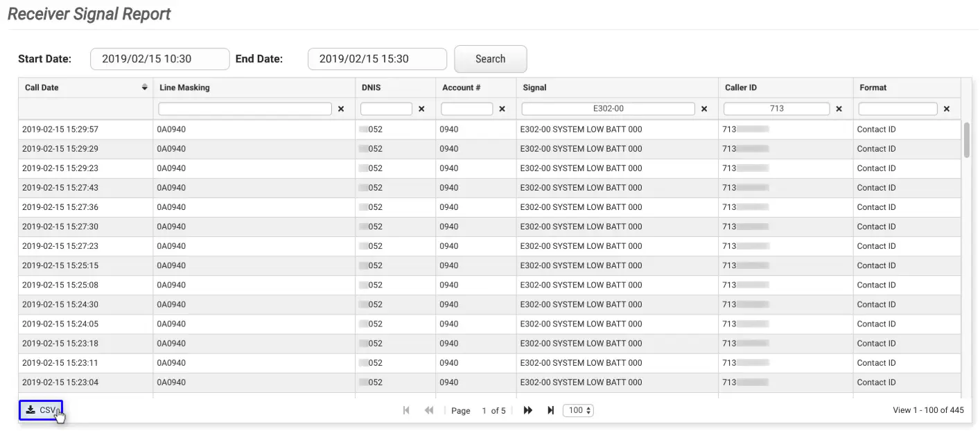This screenshot has height=431, width=980.
Task: Click the Line Masking filter input
Action: (245, 109)
